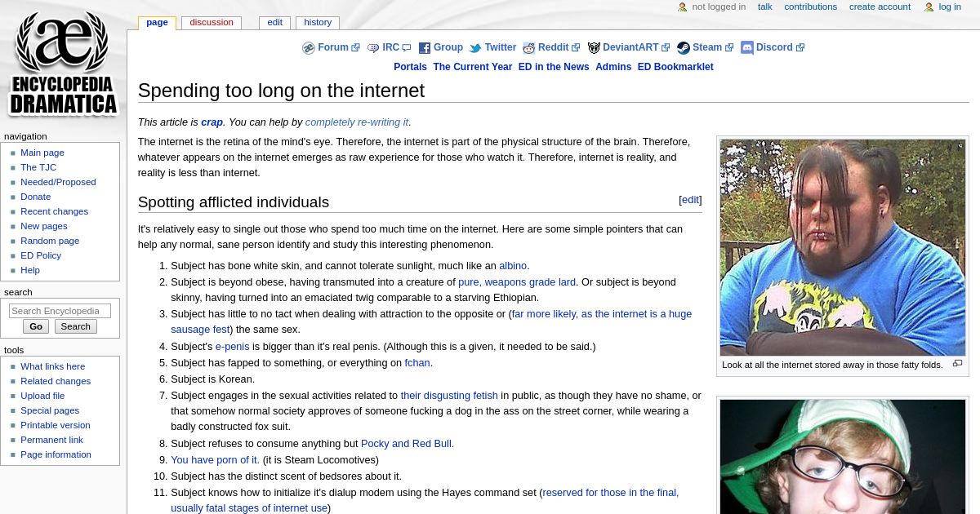This screenshot has height=514, width=980.
Task: Click the user icon beside log in
Action: tap(929, 7)
